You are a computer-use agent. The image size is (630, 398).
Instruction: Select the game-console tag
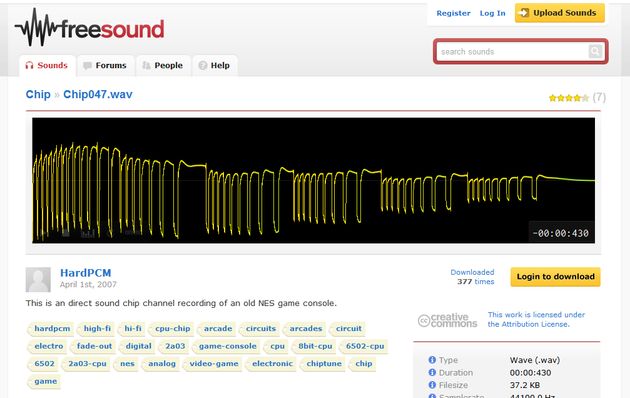227,346
